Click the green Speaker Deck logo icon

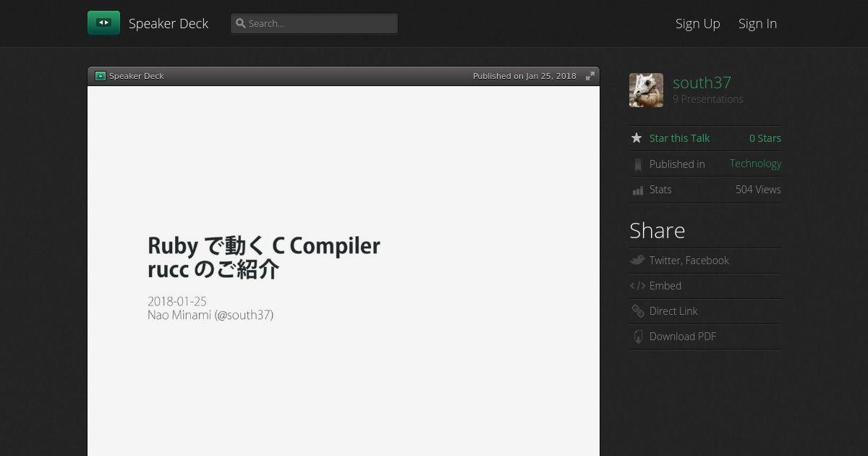(103, 23)
